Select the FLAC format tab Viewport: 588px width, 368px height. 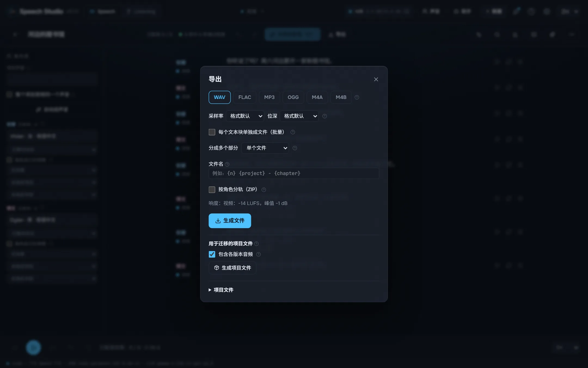(245, 97)
